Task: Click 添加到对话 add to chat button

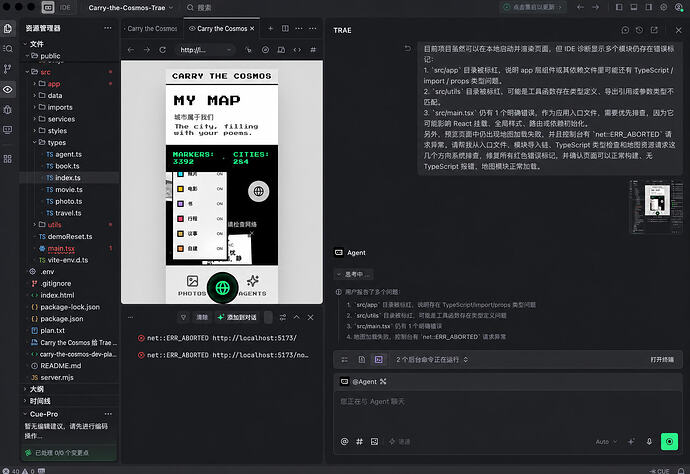Action: coord(237,317)
